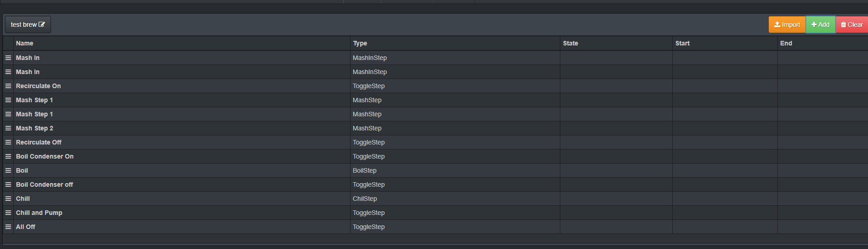
Task: Click the drag handle icon for All Off
Action: (x=8, y=227)
